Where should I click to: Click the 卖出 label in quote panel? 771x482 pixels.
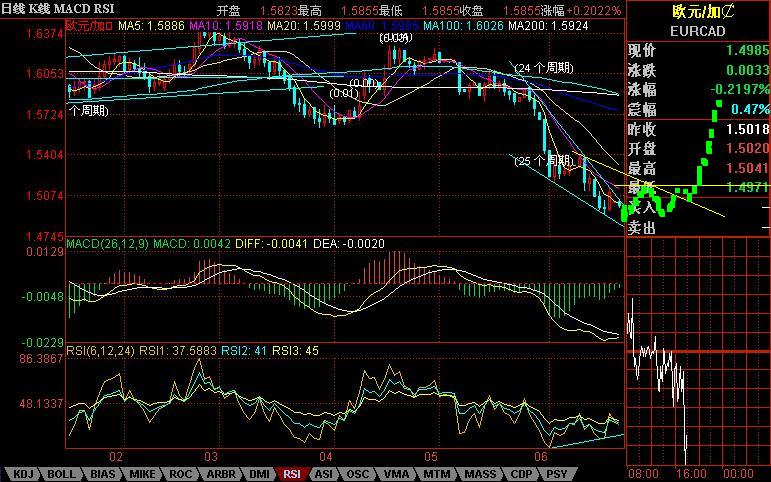tap(642, 227)
